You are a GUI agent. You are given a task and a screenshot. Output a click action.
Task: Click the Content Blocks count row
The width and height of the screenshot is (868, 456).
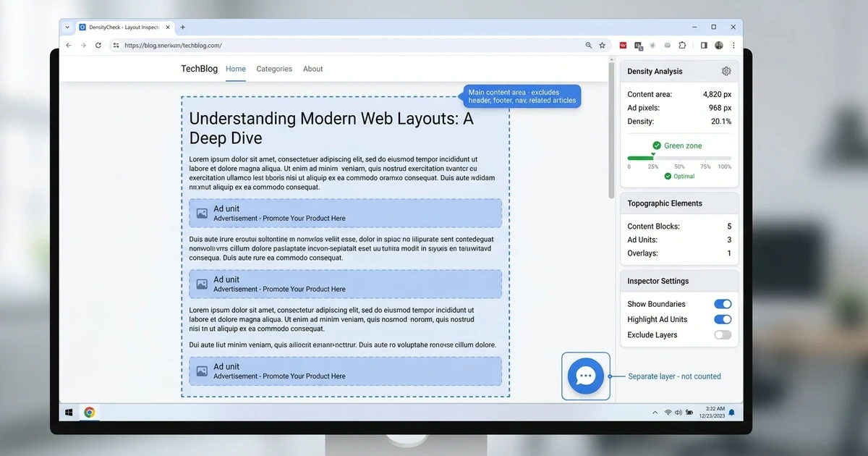click(679, 227)
